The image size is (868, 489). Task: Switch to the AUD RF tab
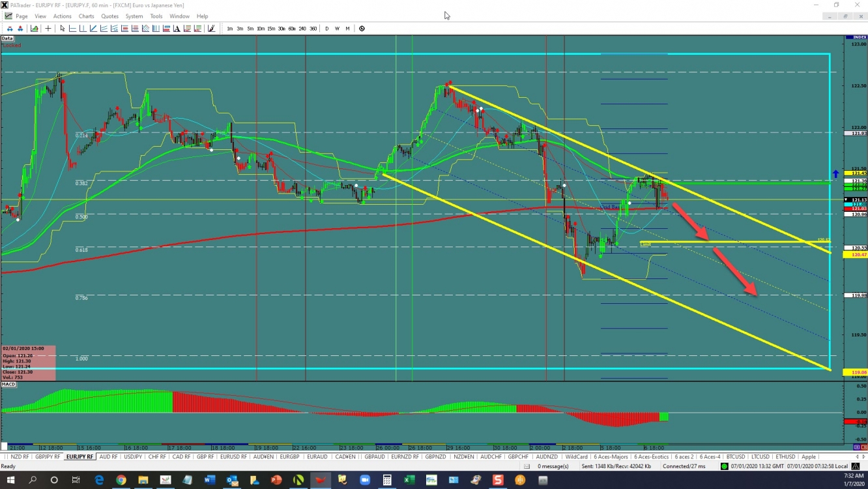point(108,456)
